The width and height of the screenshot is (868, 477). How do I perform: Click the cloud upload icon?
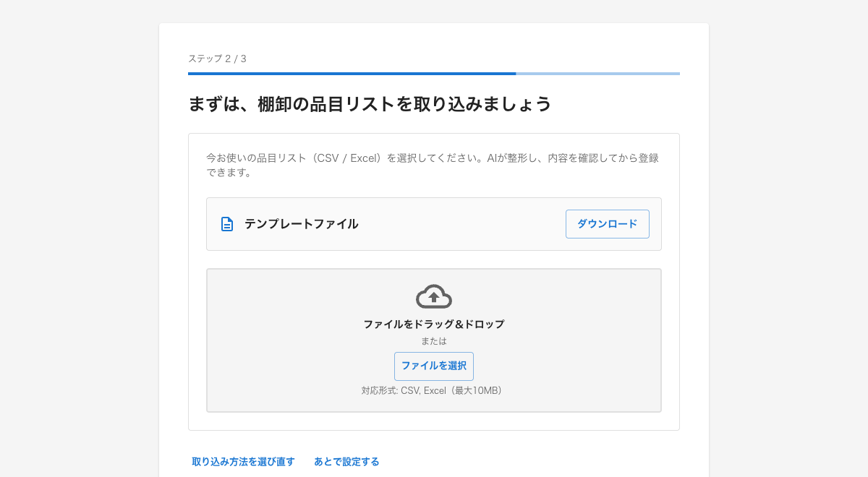[434, 297]
